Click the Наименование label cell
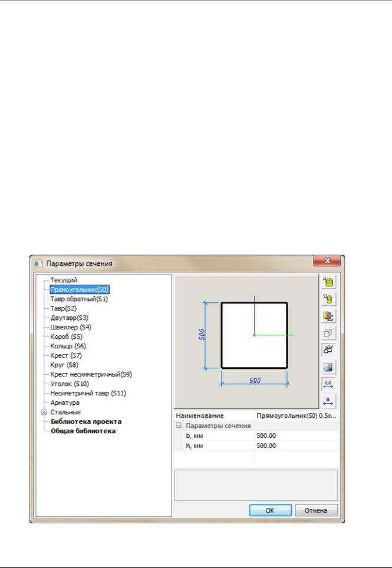 click(x=214, y=415)
